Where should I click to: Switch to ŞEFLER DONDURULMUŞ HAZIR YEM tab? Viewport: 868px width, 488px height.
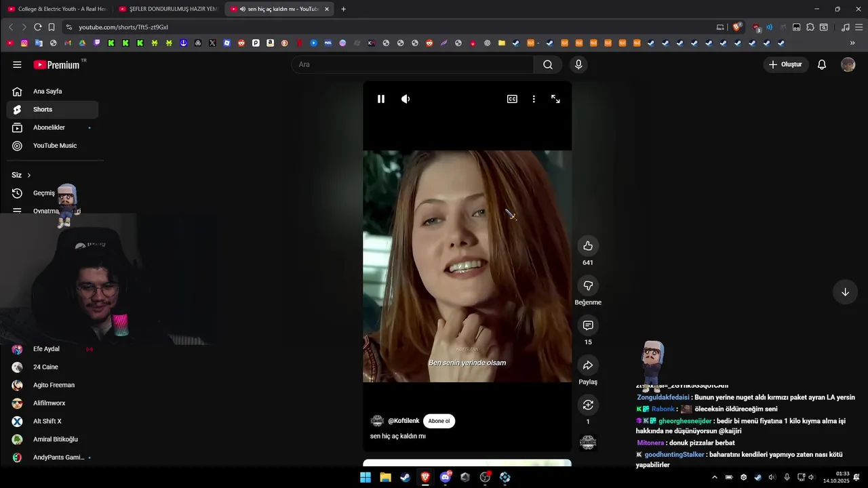tap(169, 9)
